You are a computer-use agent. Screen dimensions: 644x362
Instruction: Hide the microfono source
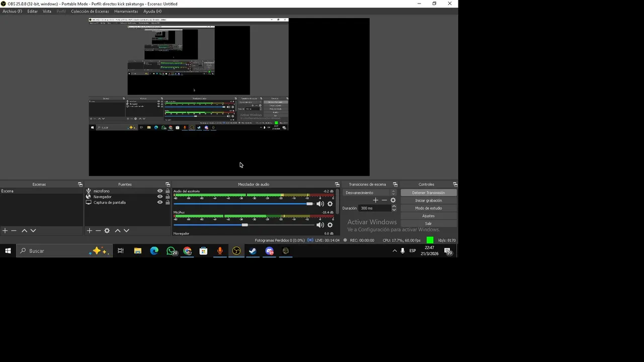pos(160,191)
